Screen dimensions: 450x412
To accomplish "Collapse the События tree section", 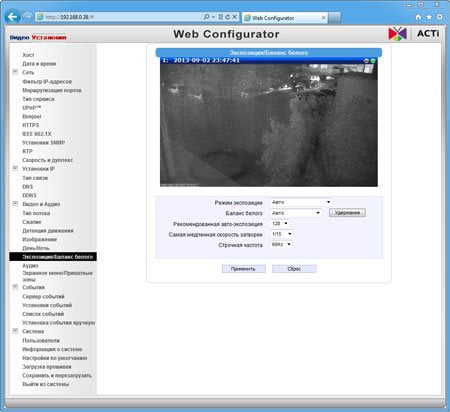I will 15,287.
